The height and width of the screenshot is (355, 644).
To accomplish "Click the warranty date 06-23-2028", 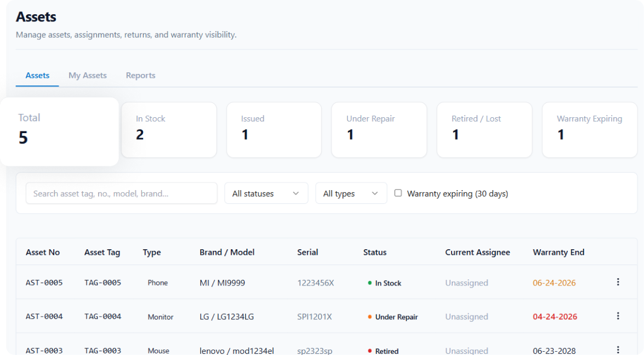I will 554,351.
